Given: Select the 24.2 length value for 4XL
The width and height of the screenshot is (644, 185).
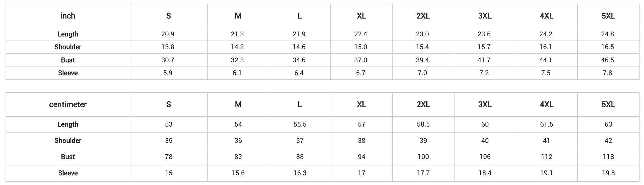Looking at the screenshot, I should [546, 34].
